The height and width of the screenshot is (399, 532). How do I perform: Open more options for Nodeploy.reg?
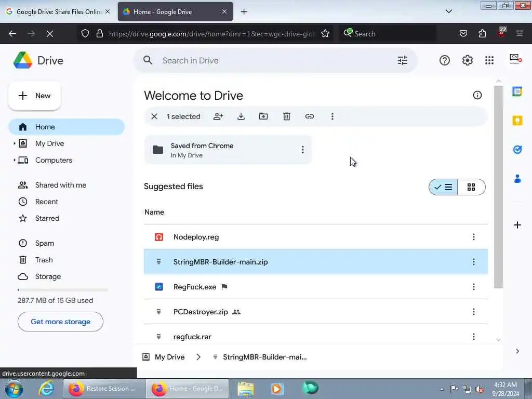(474, 237)
